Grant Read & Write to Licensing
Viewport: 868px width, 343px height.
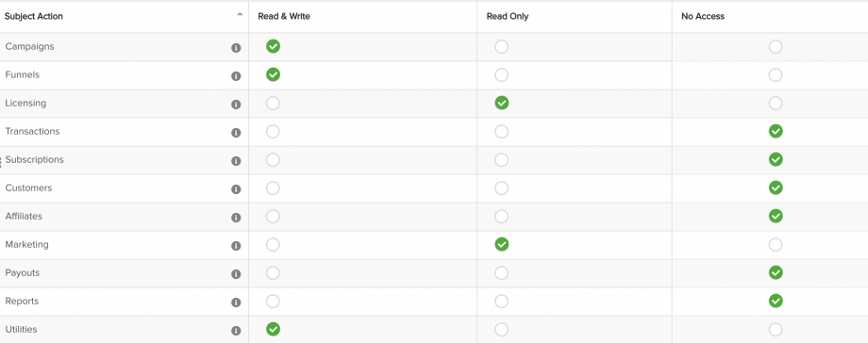[273, 103]
